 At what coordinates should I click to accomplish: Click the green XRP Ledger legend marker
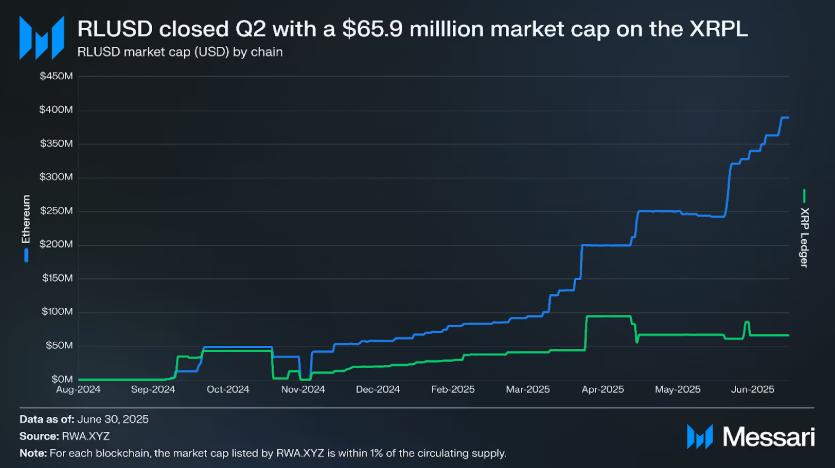(x=804, y=196)
